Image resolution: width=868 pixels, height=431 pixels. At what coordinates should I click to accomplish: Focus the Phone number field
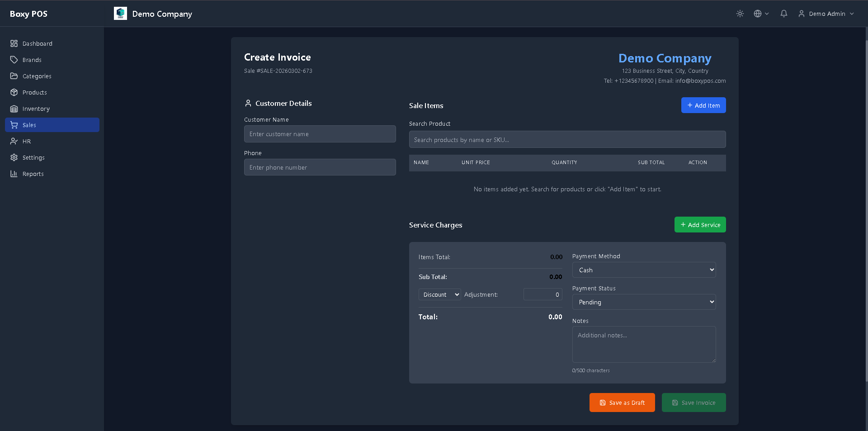point(320,167)
